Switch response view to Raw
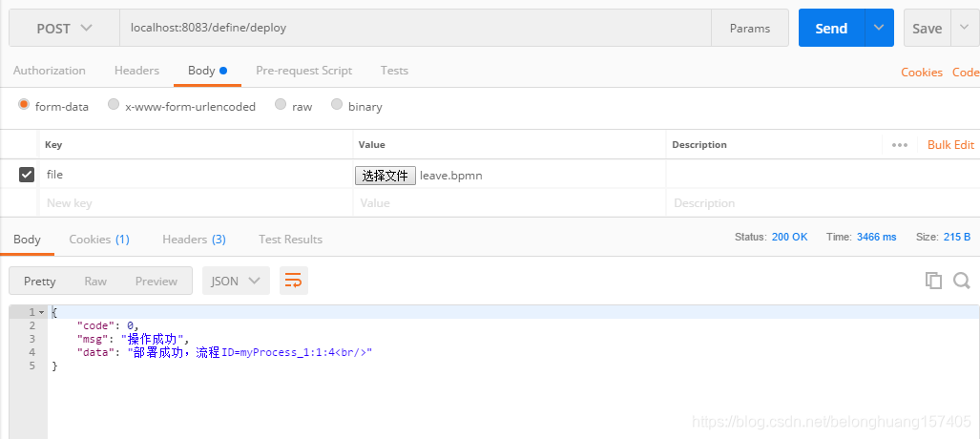This screenshot has height=439, width=980. coord(95,282)
